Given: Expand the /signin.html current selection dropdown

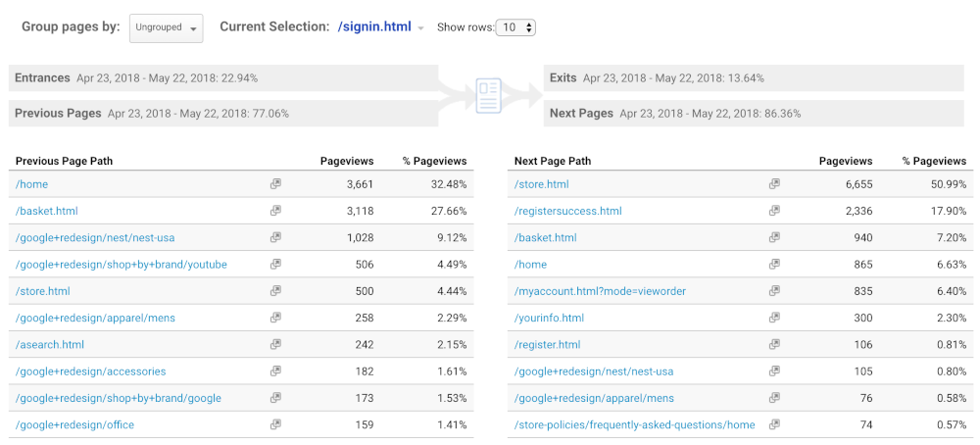Looking at the screenshot, I should point(420,28).
